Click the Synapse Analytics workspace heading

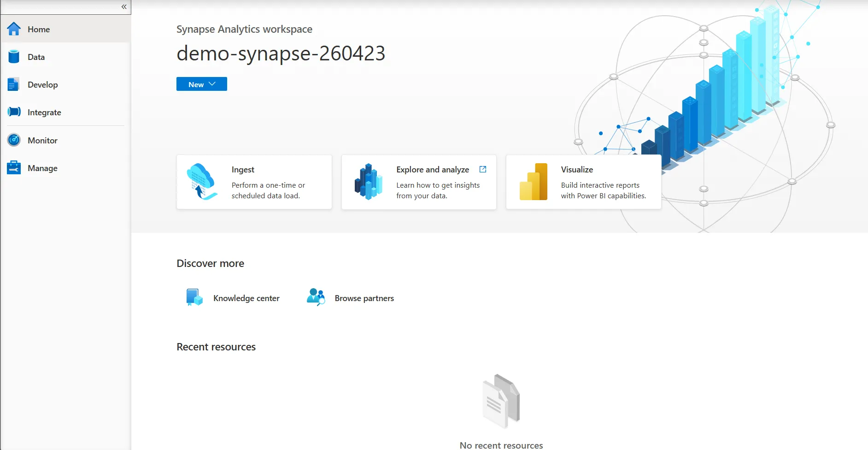(244, 29)
